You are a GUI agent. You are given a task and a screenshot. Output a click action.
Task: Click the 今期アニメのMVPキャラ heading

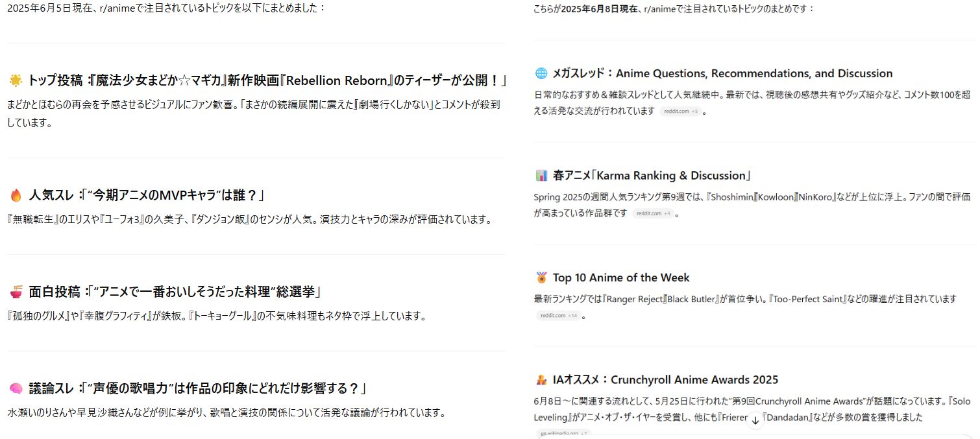coord(147,195)
